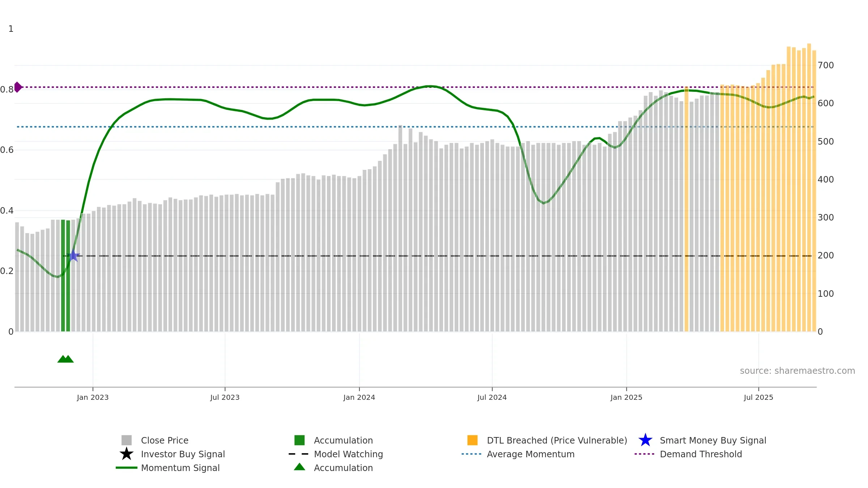Screen dimensions: 868x488
Task: Toggle the Close Price legend label
Action: 165,440
